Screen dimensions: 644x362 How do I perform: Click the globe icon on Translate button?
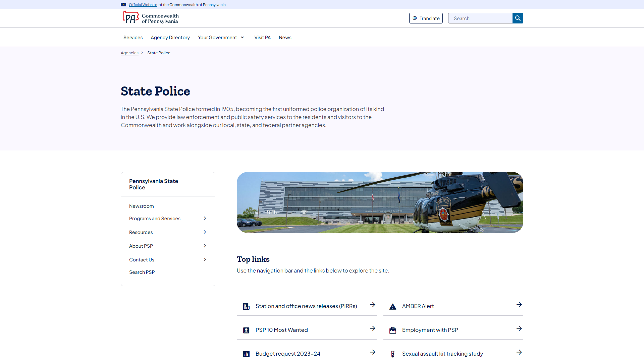[415, 18]
